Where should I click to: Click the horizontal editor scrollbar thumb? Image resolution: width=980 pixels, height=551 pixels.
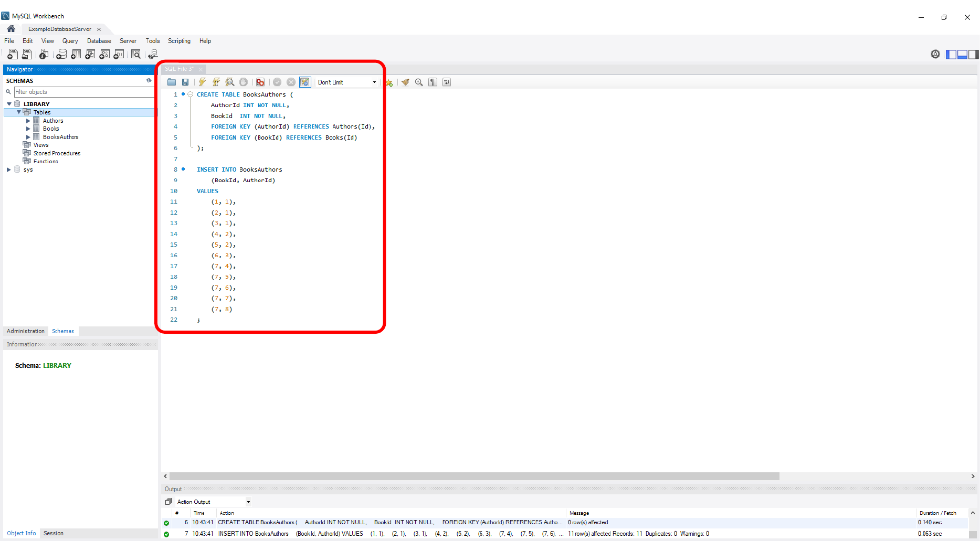pyautogui.click(x=475, y=476)
